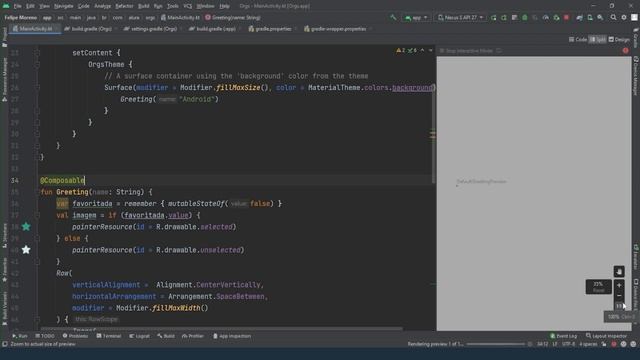
Task: Click the rendering preview progress bar
Action: [x=496, y=344]
